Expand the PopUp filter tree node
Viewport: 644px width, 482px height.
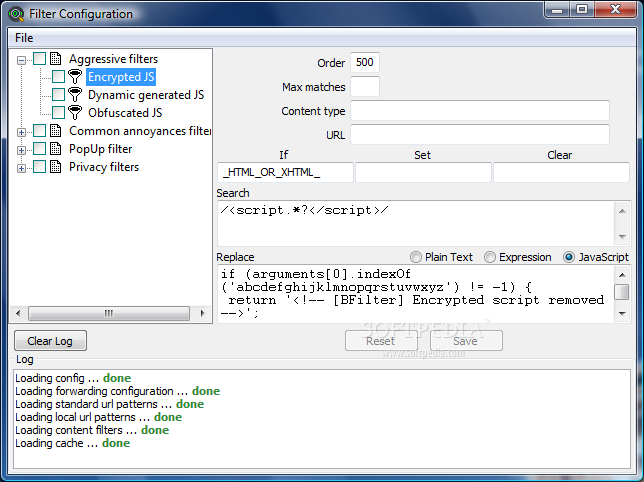(x=21, y=150)
